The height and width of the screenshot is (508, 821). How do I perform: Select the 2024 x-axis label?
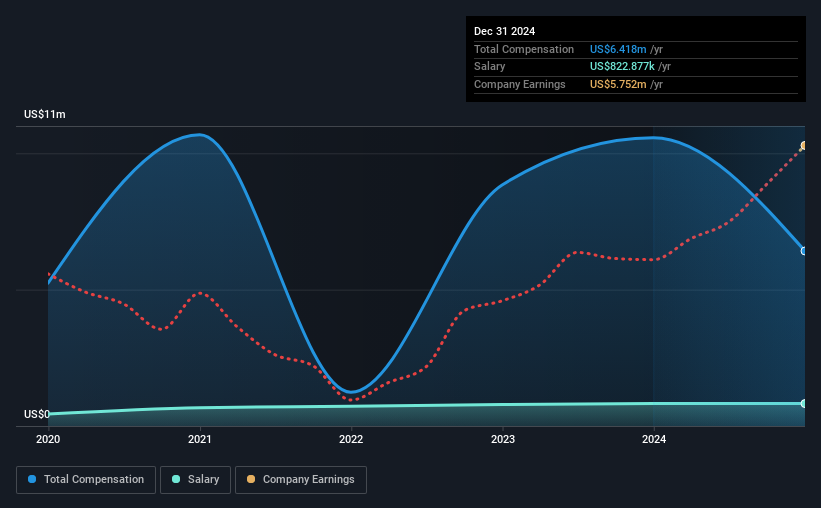[654, 439]
